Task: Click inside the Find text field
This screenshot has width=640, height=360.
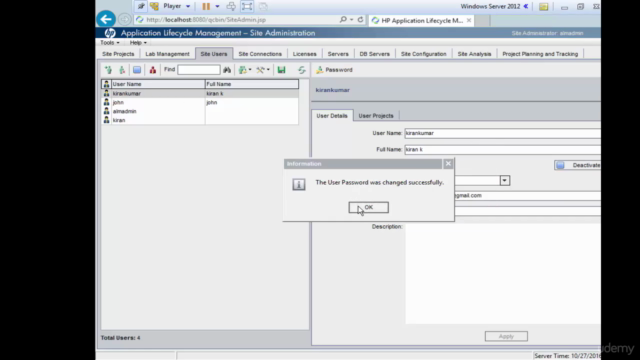Action: [x=199, y=70]
